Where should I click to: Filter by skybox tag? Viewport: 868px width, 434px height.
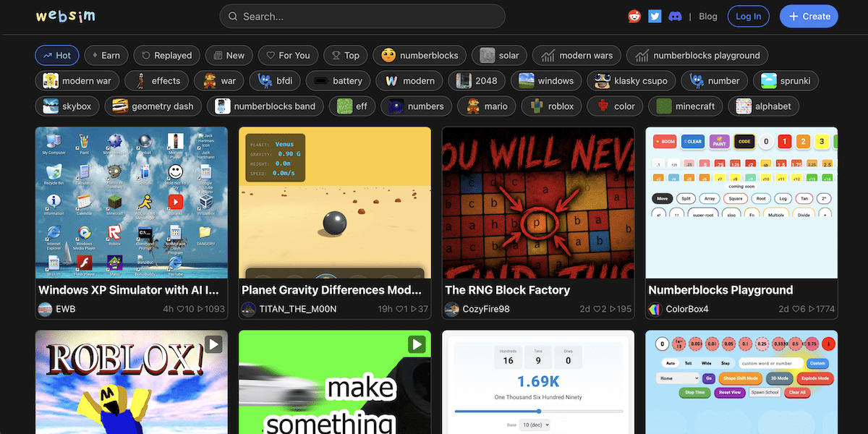pyautogui.click(x=67, y=106)
